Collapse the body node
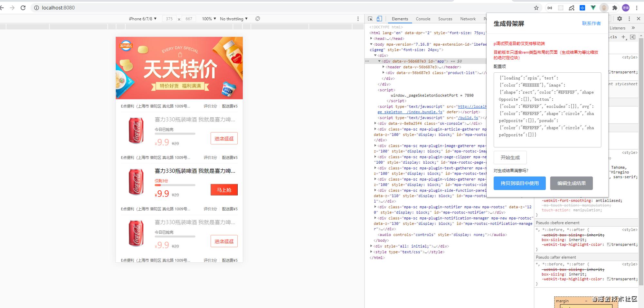This screenshot has width=644, height=308. point(371,44)
